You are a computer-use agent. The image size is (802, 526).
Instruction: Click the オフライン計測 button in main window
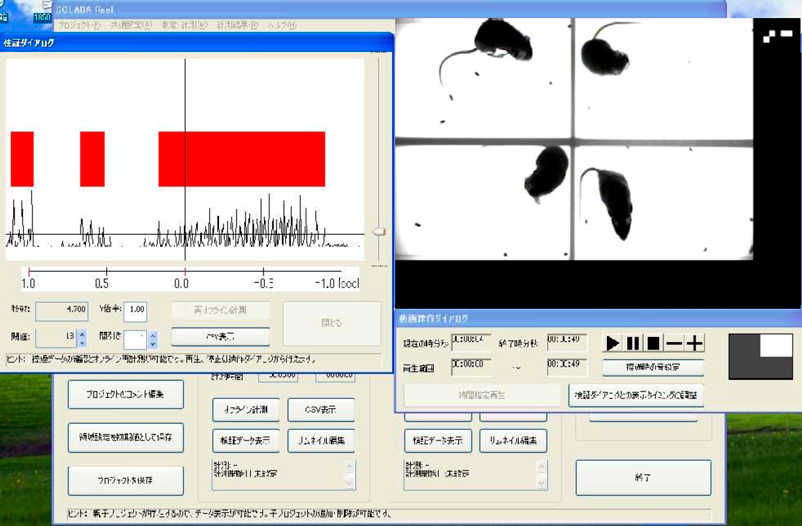coord(245,410)
